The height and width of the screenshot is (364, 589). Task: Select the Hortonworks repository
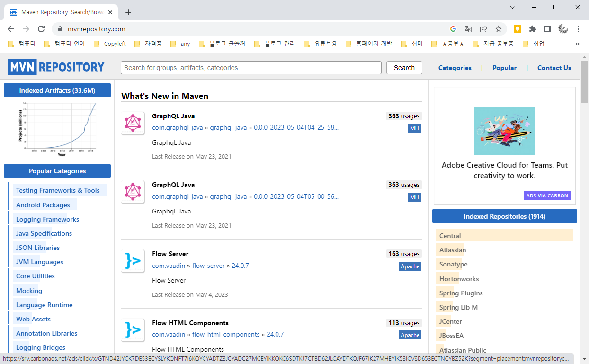pos(459,279)
